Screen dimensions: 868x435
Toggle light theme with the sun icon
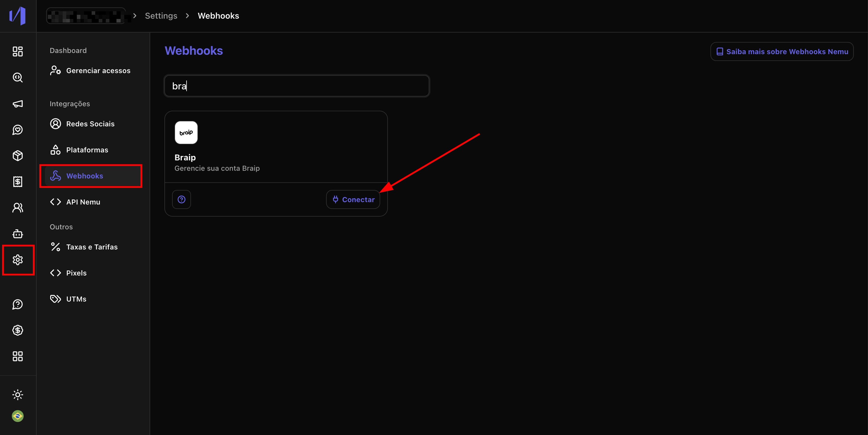pos(17,394)
